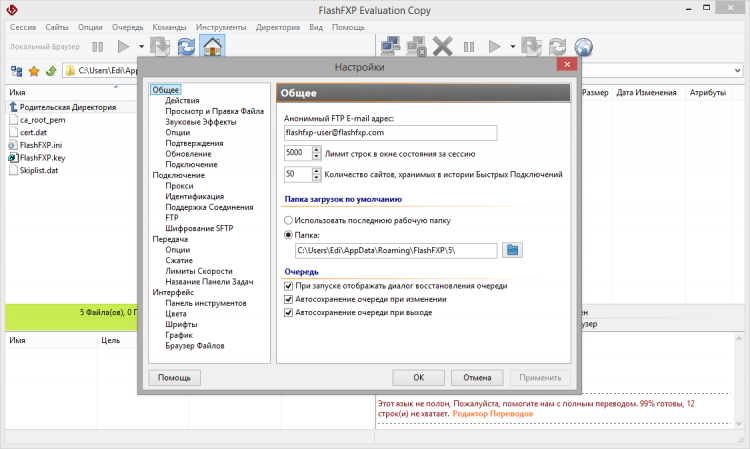
Task: Click the remote refresh icon
Action: (x=558, y=47)
